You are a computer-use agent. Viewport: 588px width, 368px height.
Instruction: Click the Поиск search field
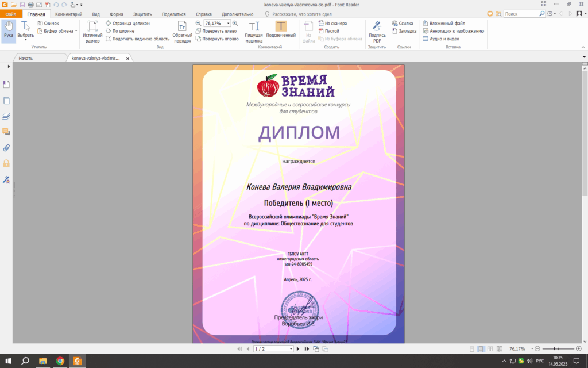click(x=521, y=14)
